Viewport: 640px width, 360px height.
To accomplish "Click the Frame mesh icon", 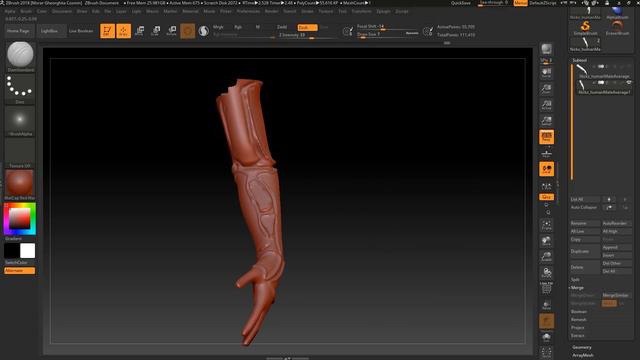I will coord(546,225).
